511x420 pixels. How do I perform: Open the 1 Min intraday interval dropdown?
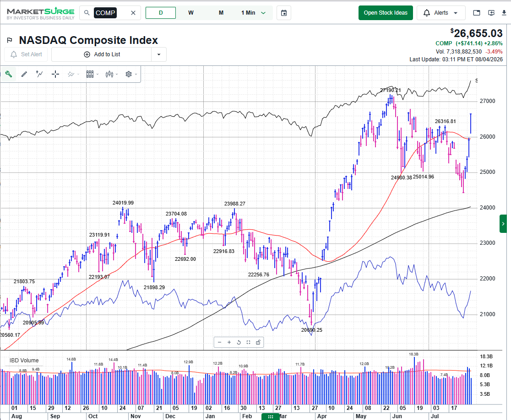(x=254, y=13)
